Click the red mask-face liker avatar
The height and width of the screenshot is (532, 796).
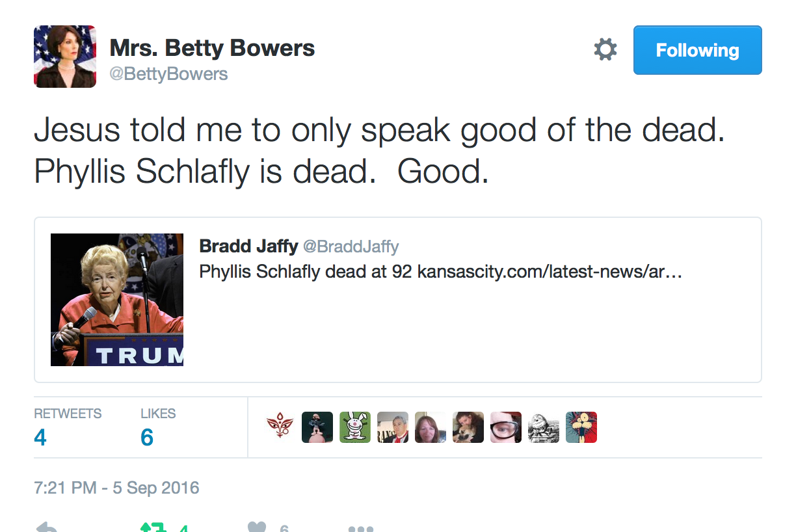point(280,427)
